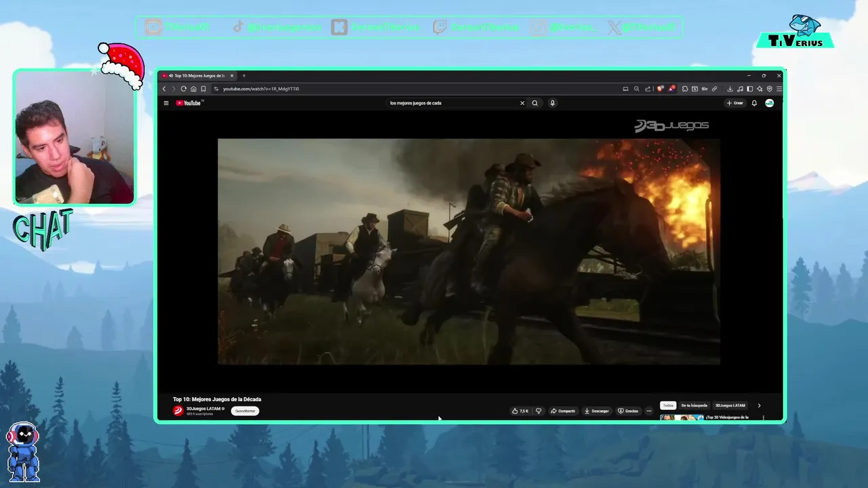The width and height of the screenshot is (868, 488).
Task: Open Brave Shields lion icon
Action: [x=660, y=89]
